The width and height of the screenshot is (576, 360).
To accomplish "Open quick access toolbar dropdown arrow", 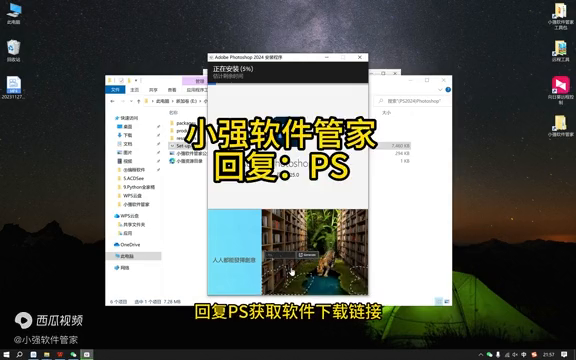I will tap(137, 80).
